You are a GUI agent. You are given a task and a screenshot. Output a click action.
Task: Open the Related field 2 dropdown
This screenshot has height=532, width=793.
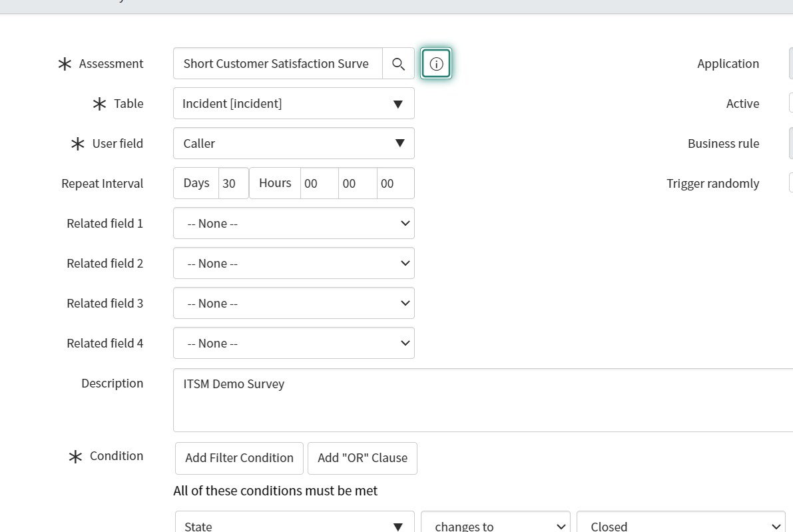point(294,264)
